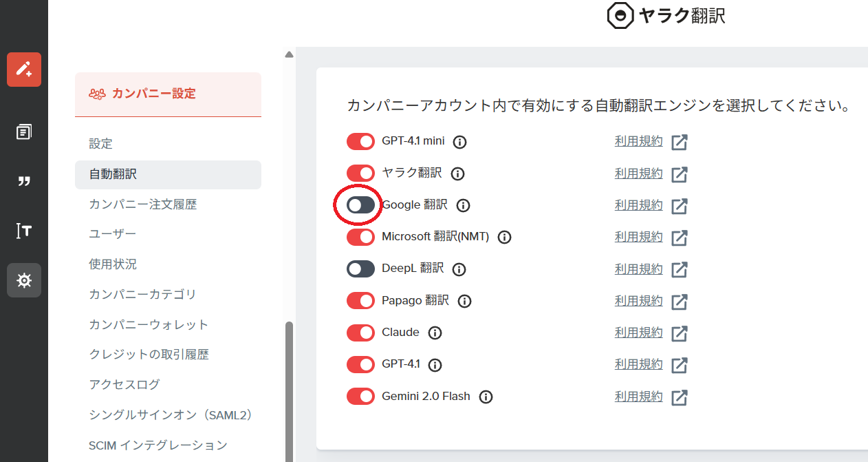Viewport: 868px width, 462px height.
Task: Click the pencil-plus new translation icon
Action: [x=24, y=70]
